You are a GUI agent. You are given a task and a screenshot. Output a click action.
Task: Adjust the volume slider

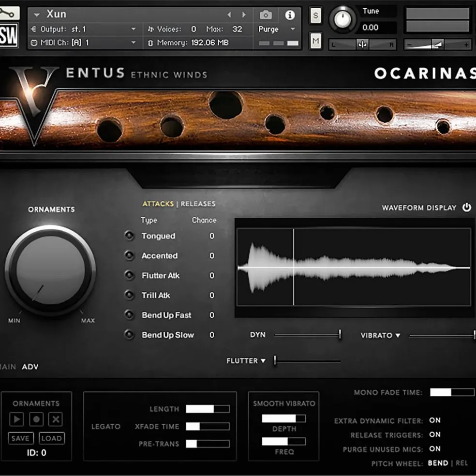point(437,45)
